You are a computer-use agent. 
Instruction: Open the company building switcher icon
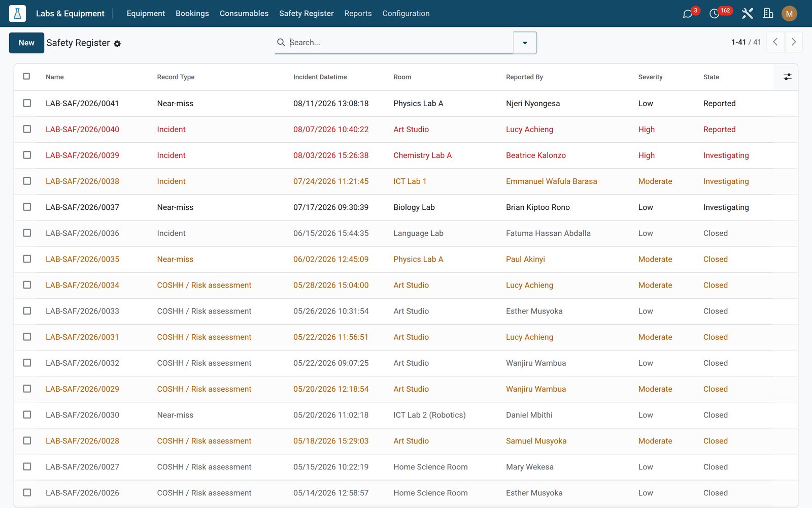[x=768, y=14]
